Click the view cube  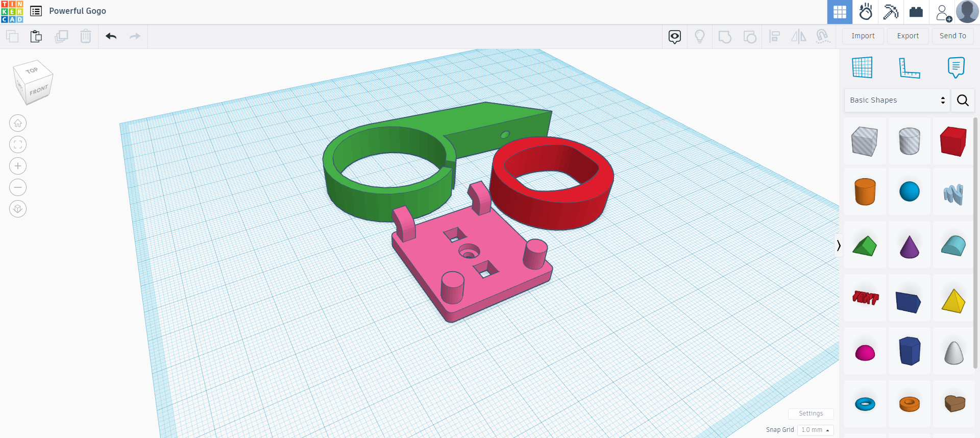point(33,82)
